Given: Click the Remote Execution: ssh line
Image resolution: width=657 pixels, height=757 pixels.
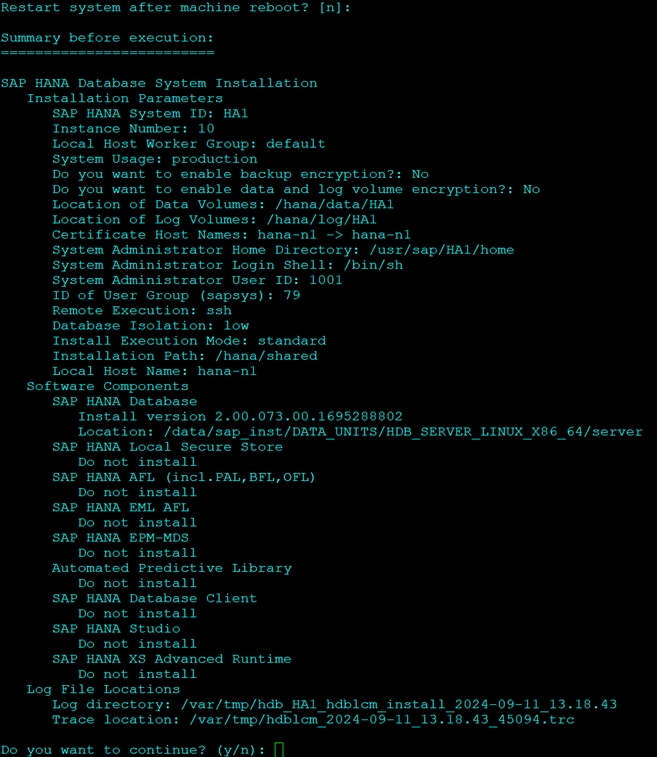Looking at the screenshot, I should click(142, 310).
